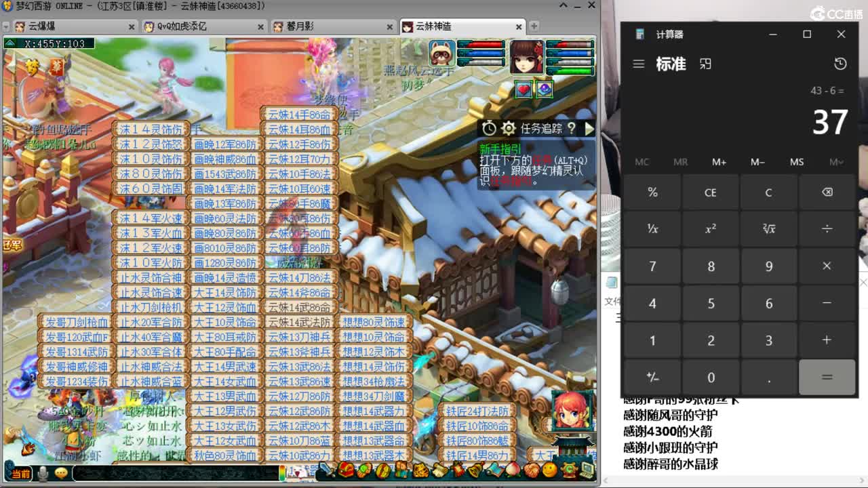Screen dimensions: 868x488
Task: Click the blue orb buff icon
Action: [x=545, y=89]
